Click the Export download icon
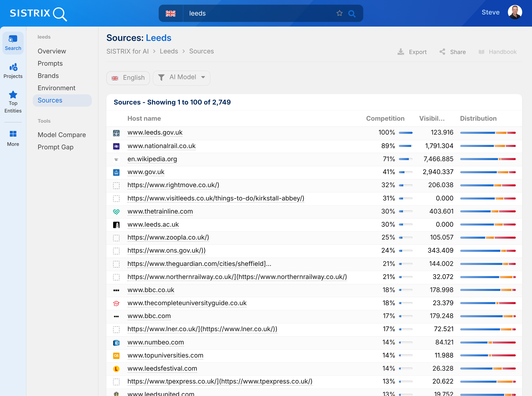Viewport: 532px width, 396px height. (401, 52)
